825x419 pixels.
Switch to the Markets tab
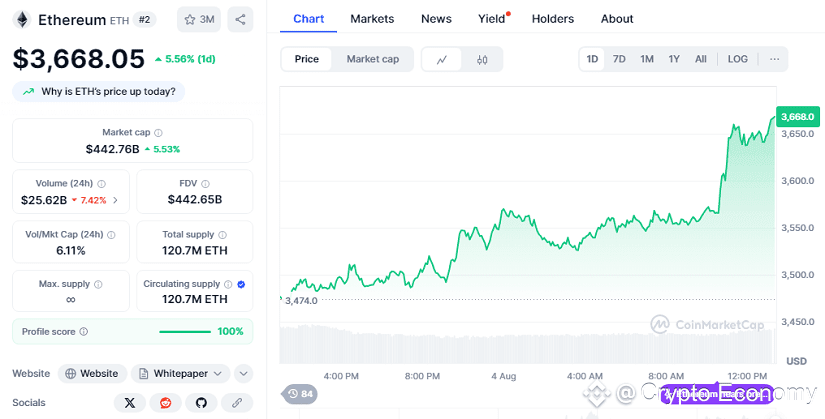coord(372,19)
